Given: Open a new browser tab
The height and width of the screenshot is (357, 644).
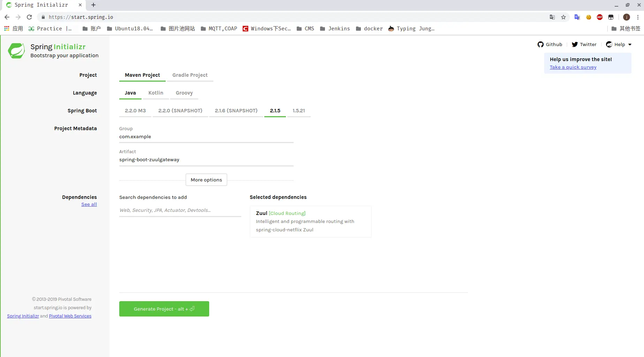Looking at the screenshot, I should pyautogui.click(x=93, y=5).
